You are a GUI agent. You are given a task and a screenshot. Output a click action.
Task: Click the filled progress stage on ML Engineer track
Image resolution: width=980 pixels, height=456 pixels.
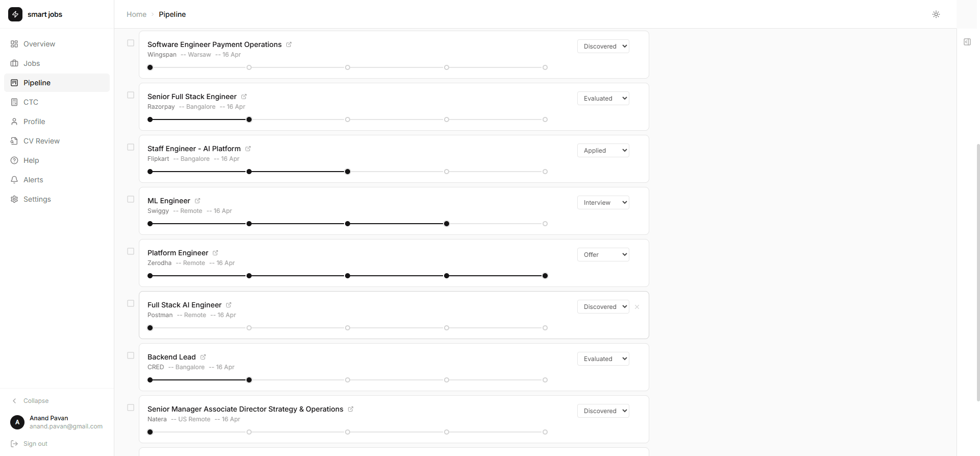(x=447, y=223)
